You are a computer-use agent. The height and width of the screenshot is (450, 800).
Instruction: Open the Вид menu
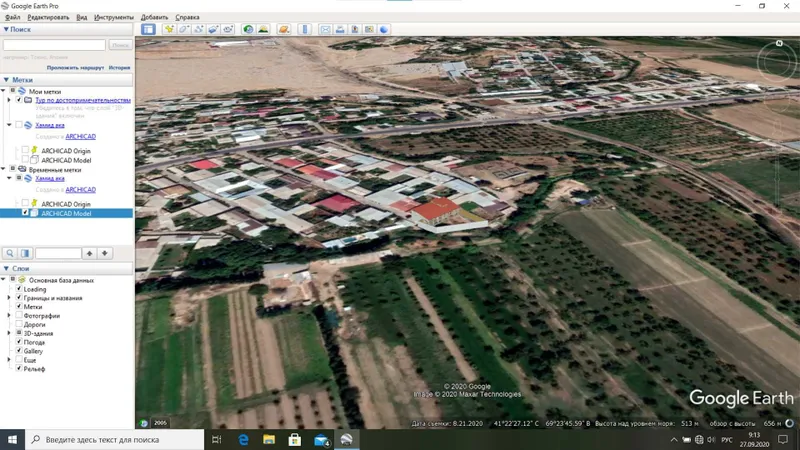pos(82,17)
